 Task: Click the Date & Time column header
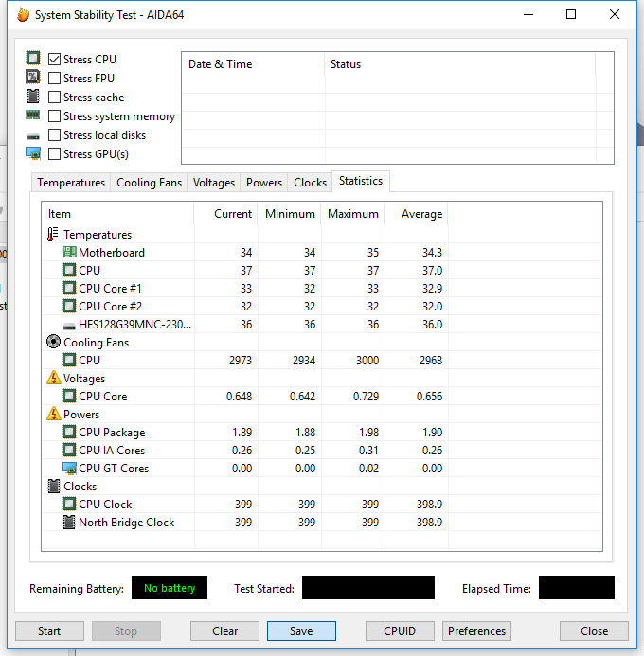(254, 64)
